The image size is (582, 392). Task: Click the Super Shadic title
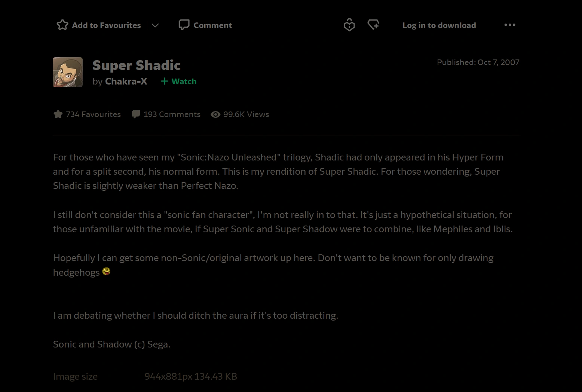[137, 65]
